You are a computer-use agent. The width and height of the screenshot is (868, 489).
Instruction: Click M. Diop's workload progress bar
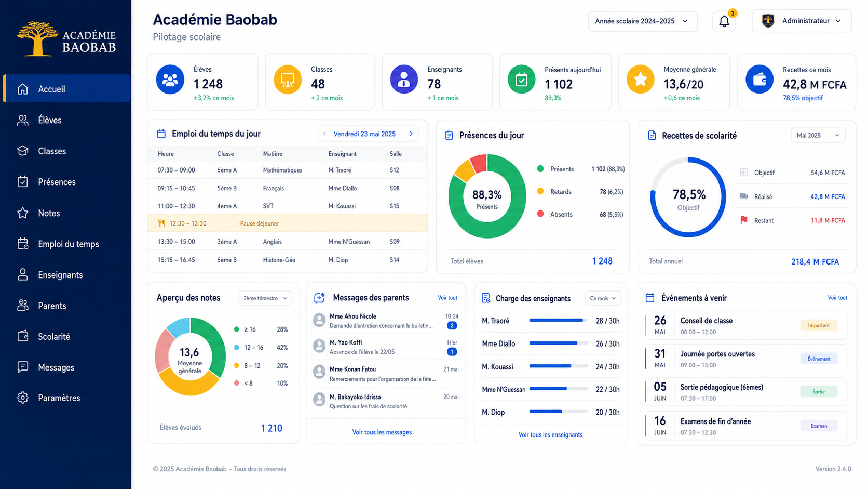pyautogui.click(x=558, y=412)
